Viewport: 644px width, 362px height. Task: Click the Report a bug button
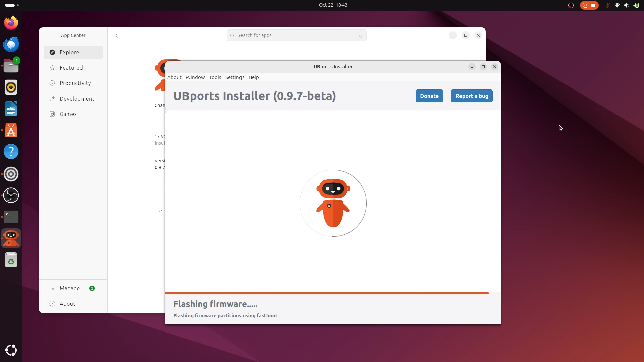(472, 96)
